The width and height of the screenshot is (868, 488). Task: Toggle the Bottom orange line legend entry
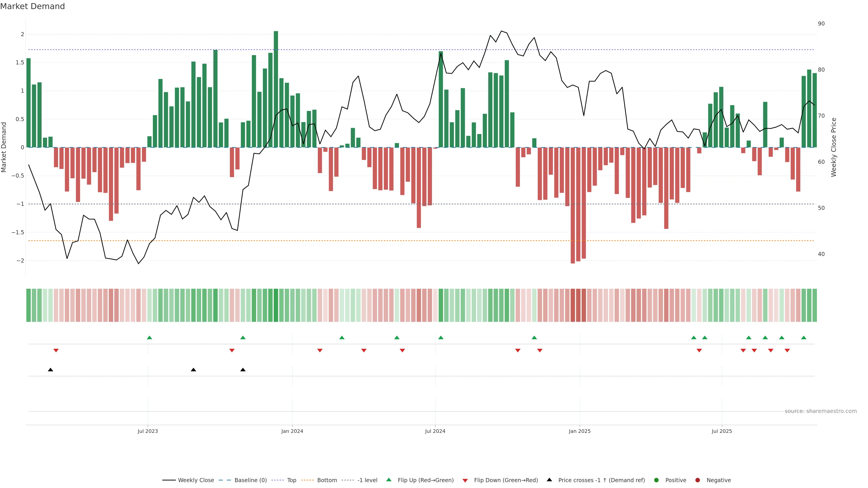pyautogui.click(x=327, y=480)
